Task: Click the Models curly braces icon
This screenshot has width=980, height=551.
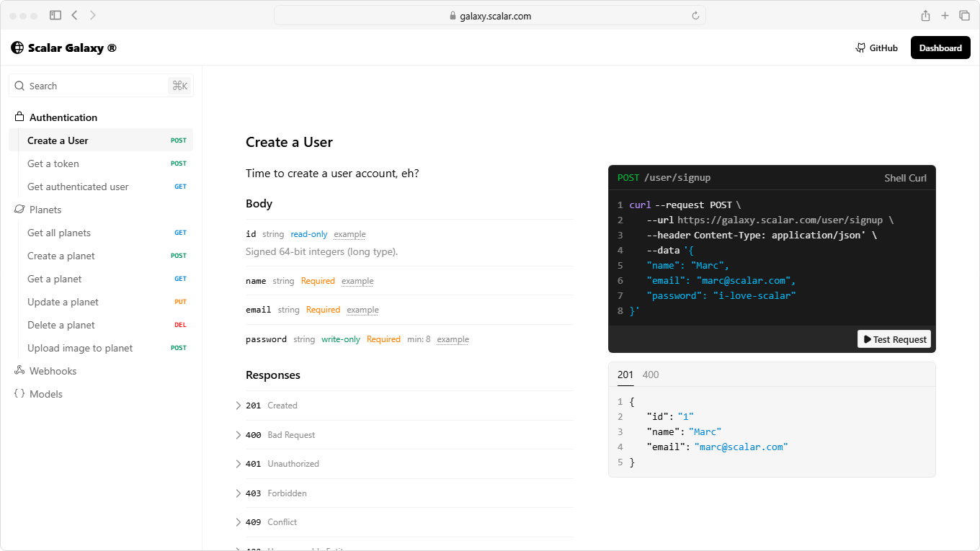Action: pos(19,394)
